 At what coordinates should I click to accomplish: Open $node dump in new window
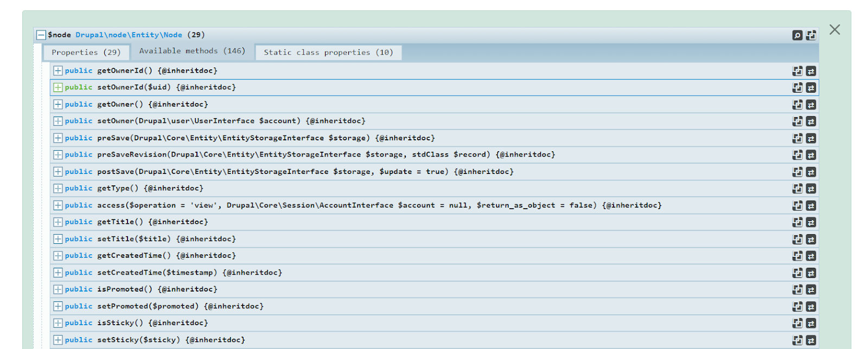(x=811, y=35)
